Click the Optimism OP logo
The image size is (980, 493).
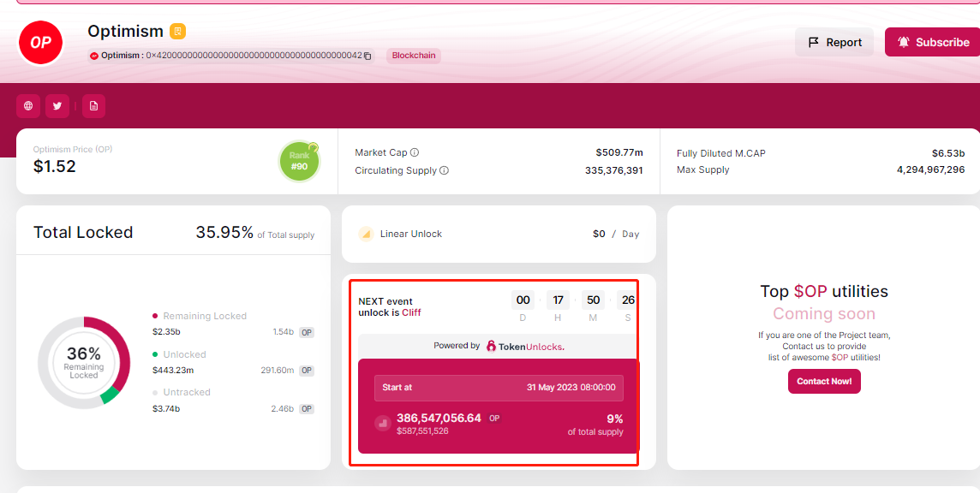[x=40, y=43]
